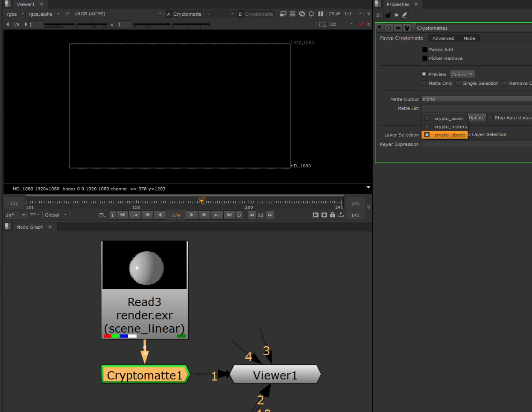Play timeline backwards
Viewport: 532px width, 412px height.
pyautogui.click(x=160, y=215)
